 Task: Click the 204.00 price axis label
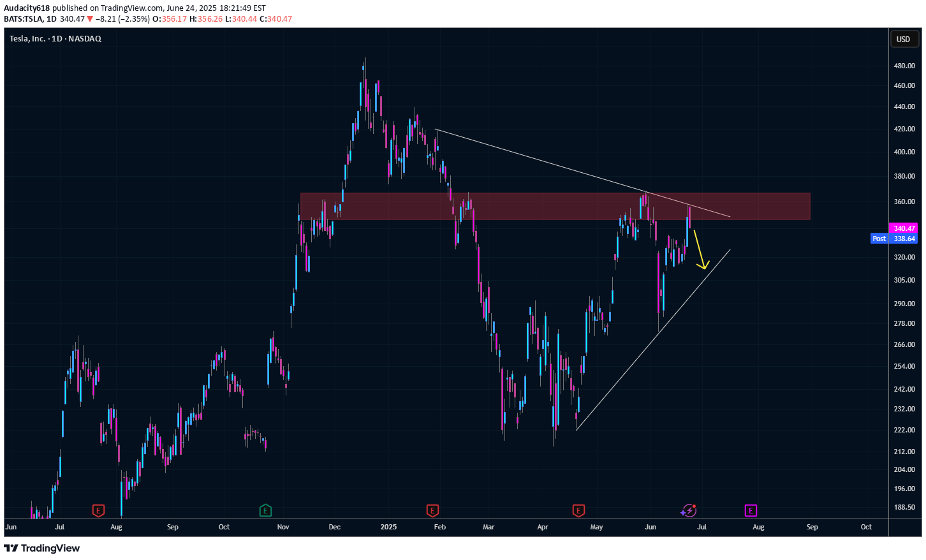pyautogui.click(x=904, y=469)
